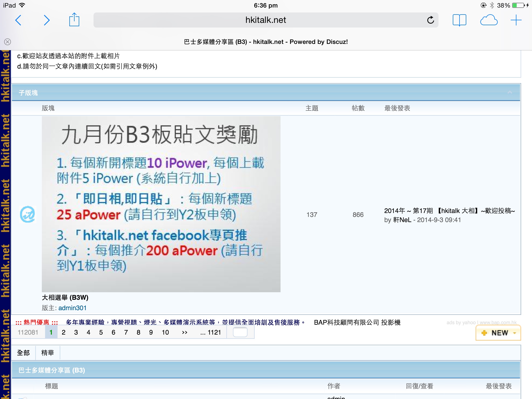Go to page 5 of threads

pyautogui.click(x=101, y=332)
